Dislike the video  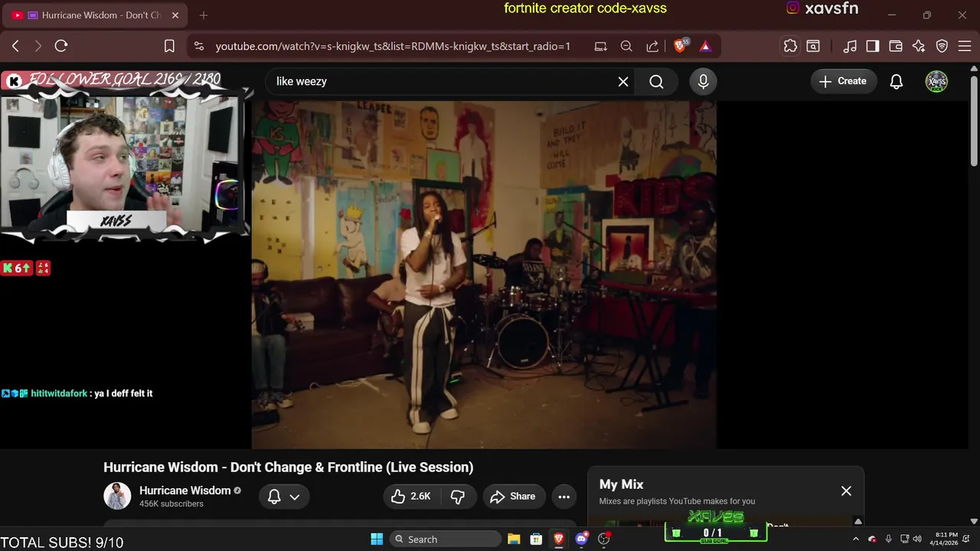458,496
